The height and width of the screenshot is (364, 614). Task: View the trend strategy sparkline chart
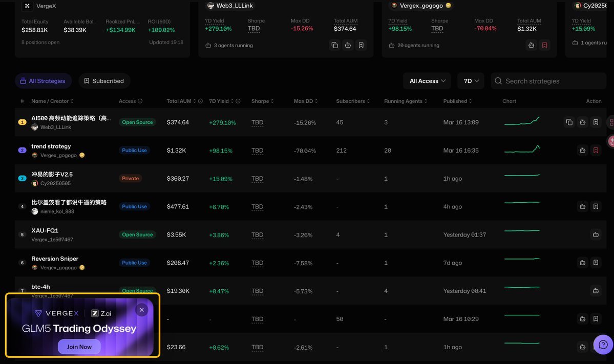[x=522, y=149]
